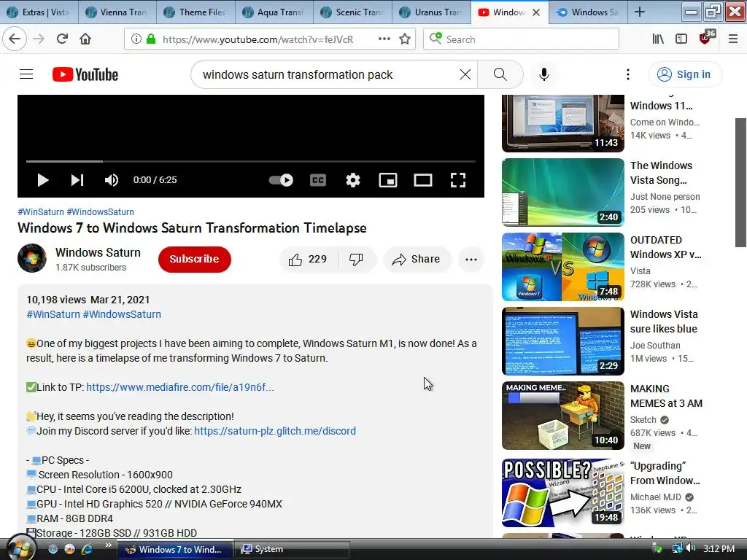Viewport: 747px width, 560px height.
Task: Open Windows Vista sure likes blue video
Action: 562,341
